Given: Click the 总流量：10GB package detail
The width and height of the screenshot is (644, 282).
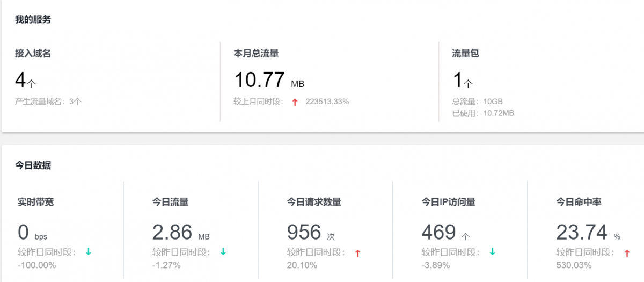Looking at the screenshot, I should coord(477,102).
